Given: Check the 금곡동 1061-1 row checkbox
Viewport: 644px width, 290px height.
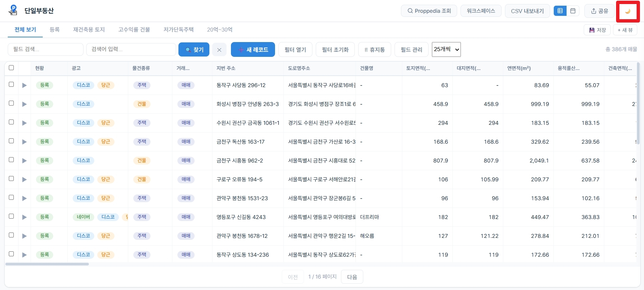Looking at the screenshot, I should pos(11,122).
